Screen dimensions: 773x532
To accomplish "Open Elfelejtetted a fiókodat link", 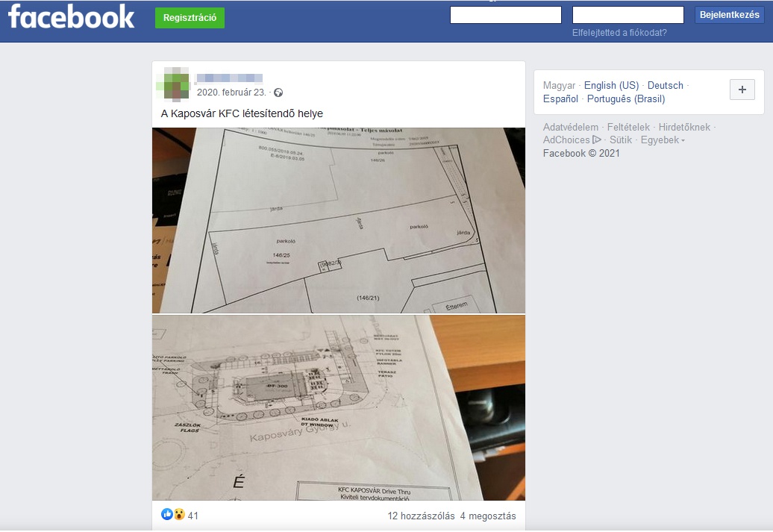I will [620, 33].
